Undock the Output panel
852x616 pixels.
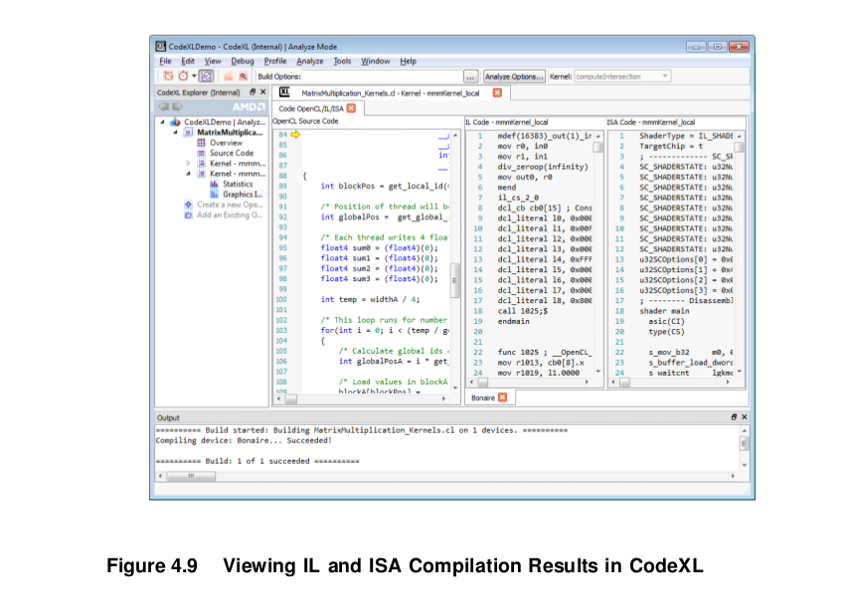tap(734, 417)
